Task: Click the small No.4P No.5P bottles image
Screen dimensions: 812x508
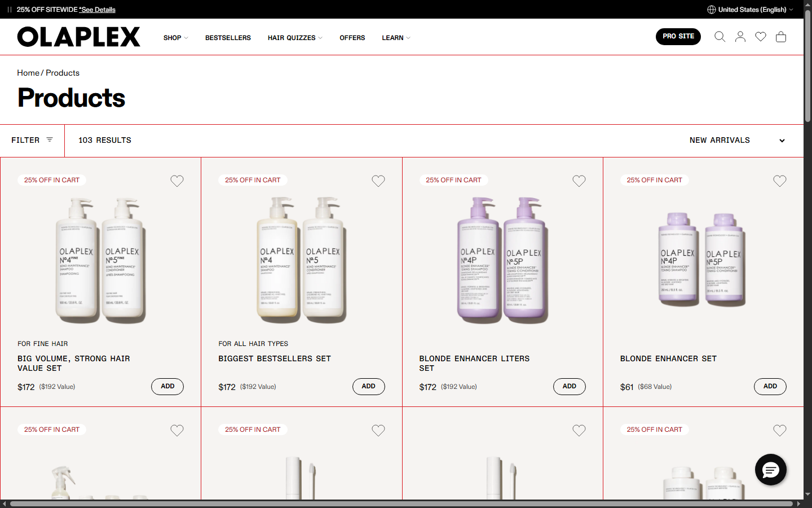Action: 702,260
